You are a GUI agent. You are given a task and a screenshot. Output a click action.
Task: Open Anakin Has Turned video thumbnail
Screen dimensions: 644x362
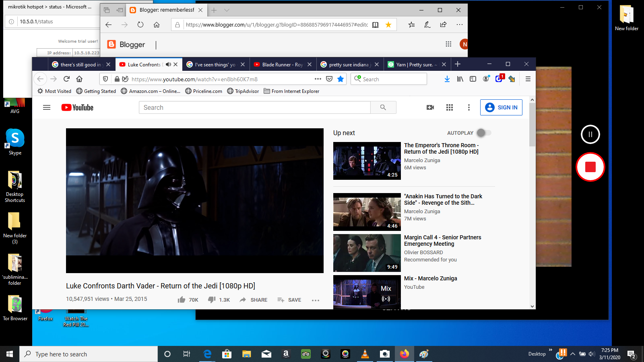tap(367, 212)
